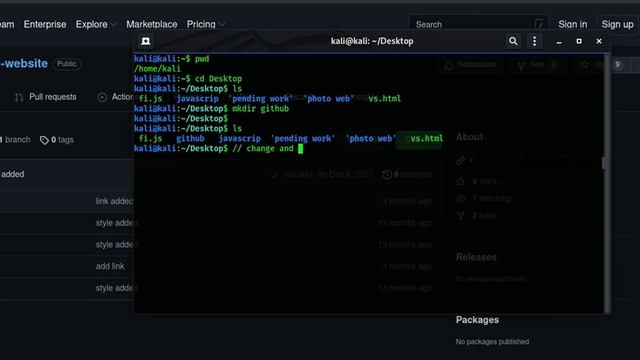This screenshot has width=640, height=360.
Task: Expand the Explore menu on GitHub
Action: click(96, 24)
